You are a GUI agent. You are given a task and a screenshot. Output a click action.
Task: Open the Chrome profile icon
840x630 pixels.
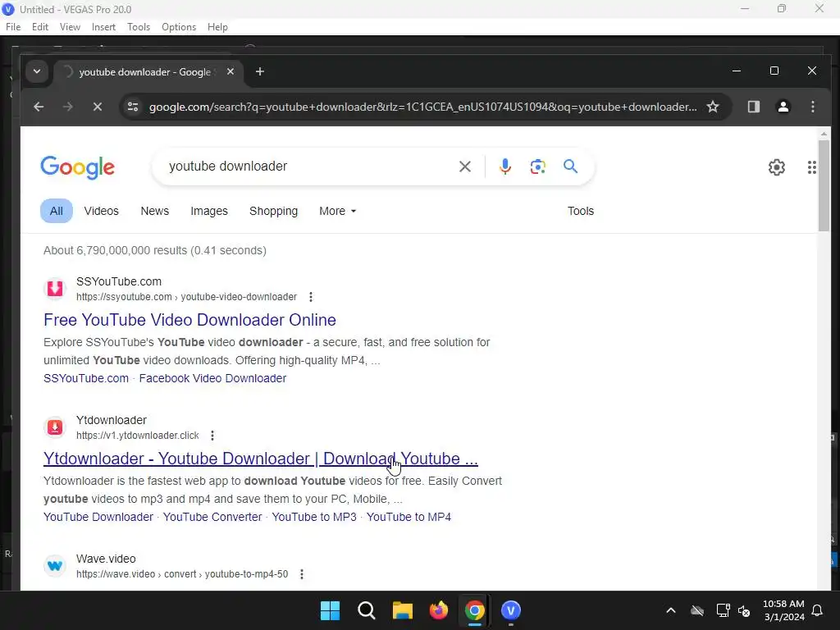[x=783, y=107]
